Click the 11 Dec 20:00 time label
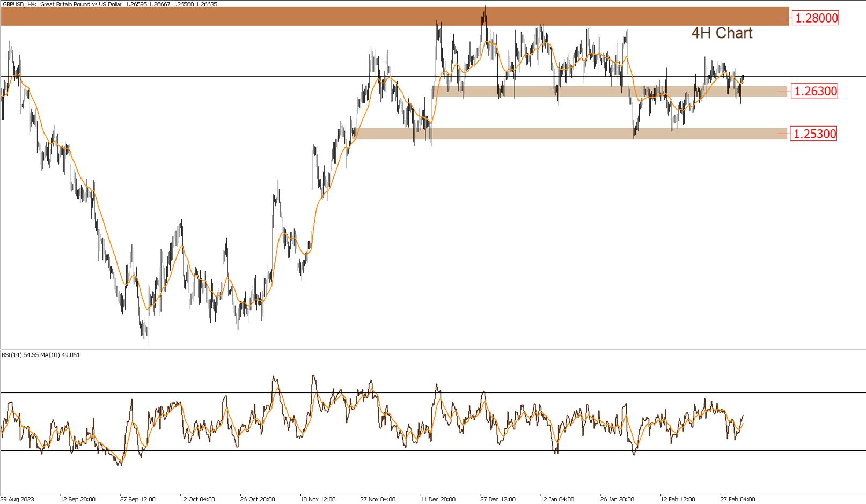Screen dimensions: 866x504 coord(438,499)
